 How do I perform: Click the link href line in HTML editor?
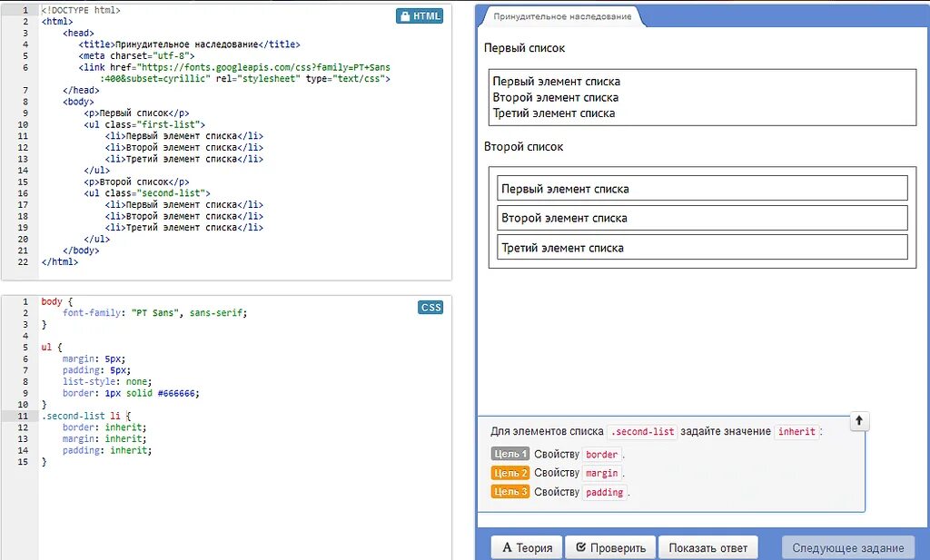pos(234,73)
